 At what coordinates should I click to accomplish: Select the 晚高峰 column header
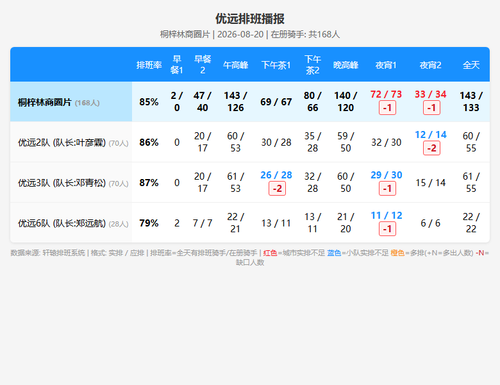[345, 65]
